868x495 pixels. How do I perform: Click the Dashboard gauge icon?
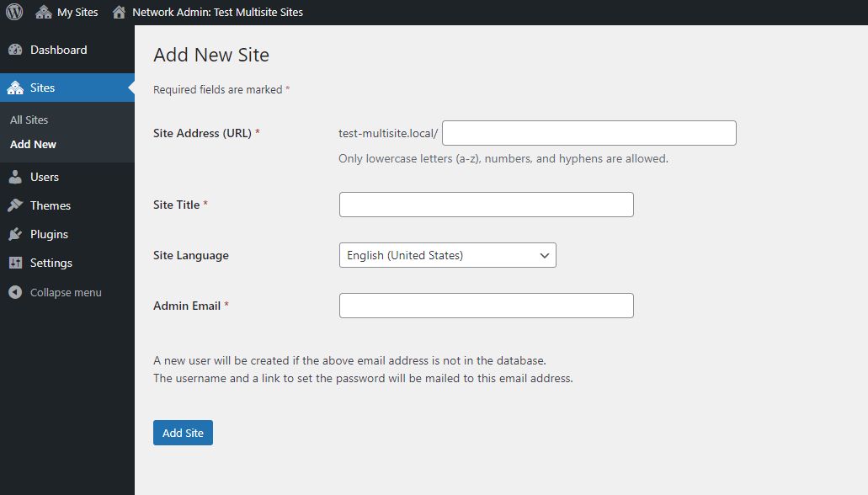tap(15, 50)
